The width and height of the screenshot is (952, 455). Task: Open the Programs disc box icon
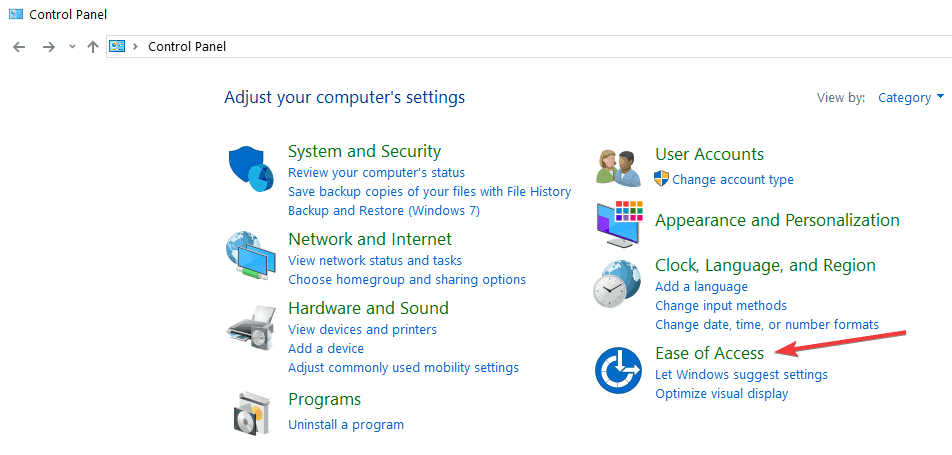251,411
